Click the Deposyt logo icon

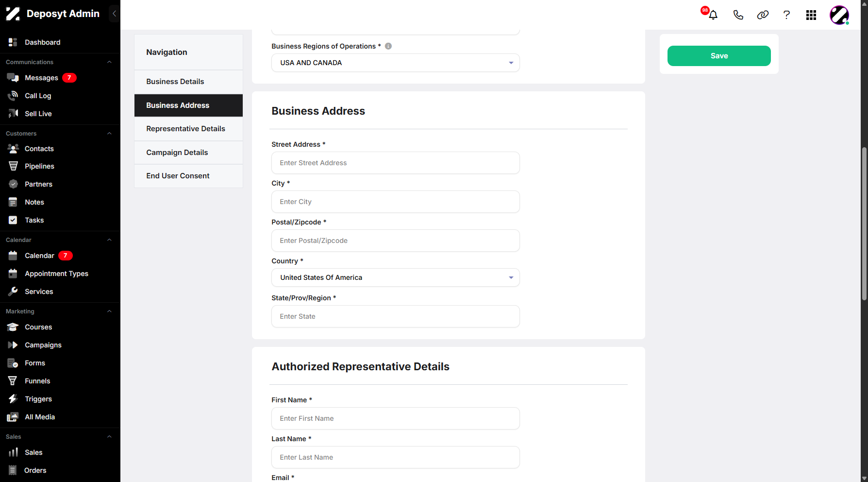tap(13, 14)
